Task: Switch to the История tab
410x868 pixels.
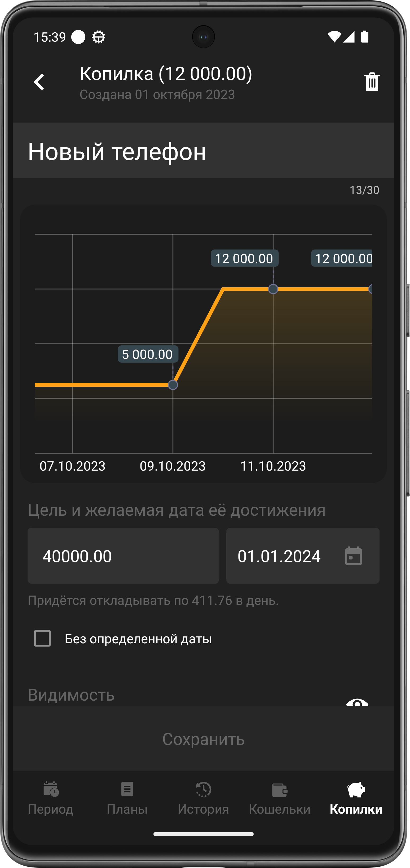Action: [x=203, y=797]
